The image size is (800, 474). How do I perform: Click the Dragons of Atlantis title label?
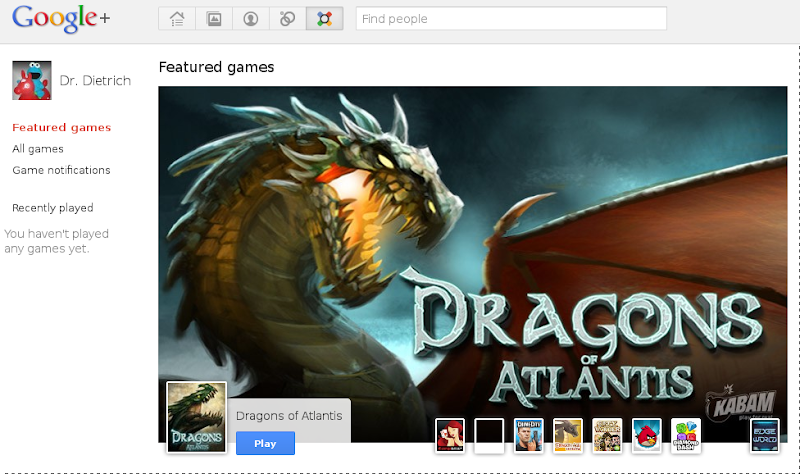click(289, 416)
